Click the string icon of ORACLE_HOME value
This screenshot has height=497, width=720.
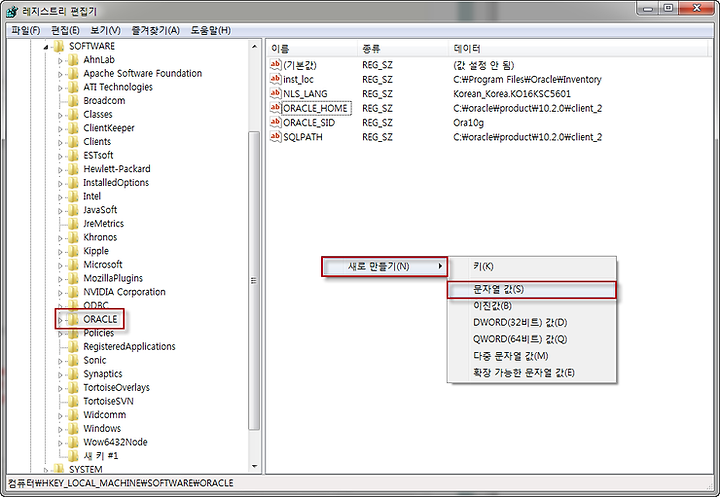[x=275, y=108]
